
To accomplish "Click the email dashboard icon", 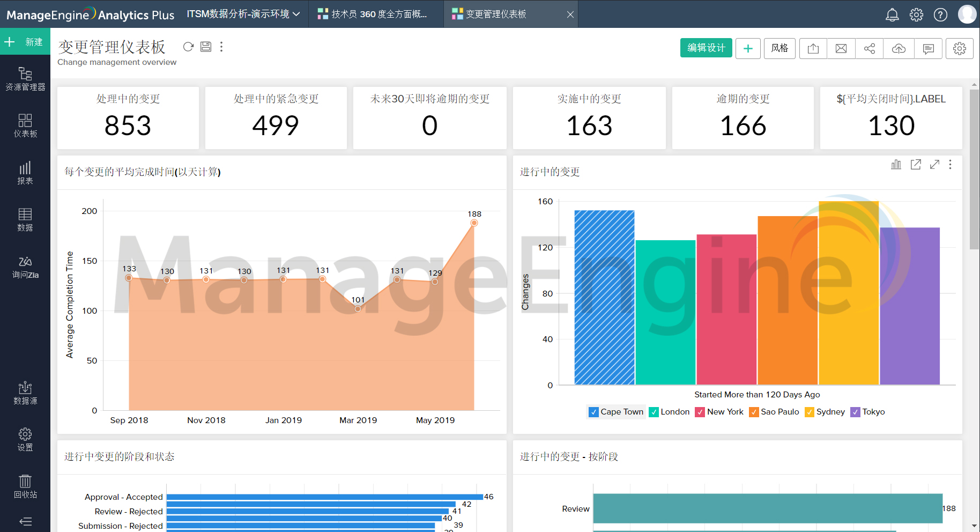I will pyautogui.click(x=841, y=48).
